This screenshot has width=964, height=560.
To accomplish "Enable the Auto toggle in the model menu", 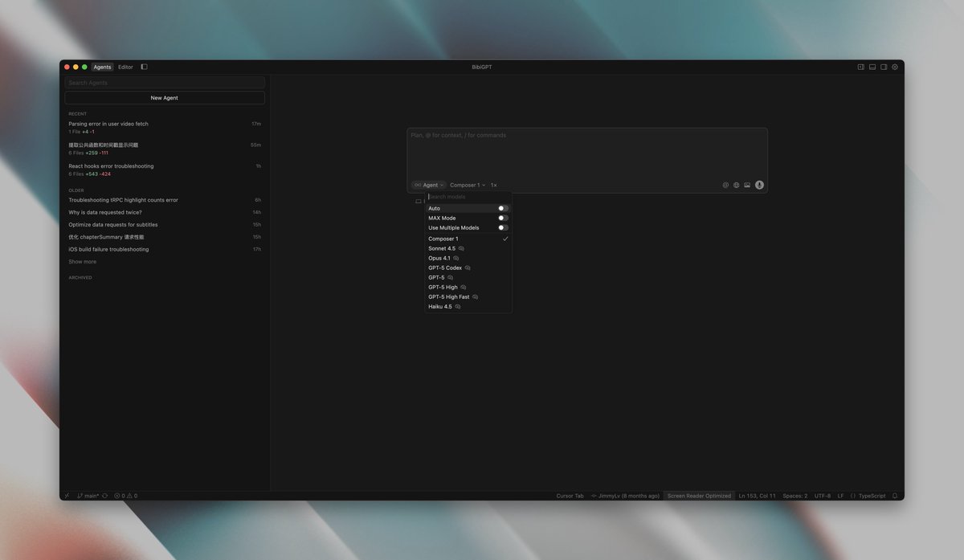I will [503, 207].
